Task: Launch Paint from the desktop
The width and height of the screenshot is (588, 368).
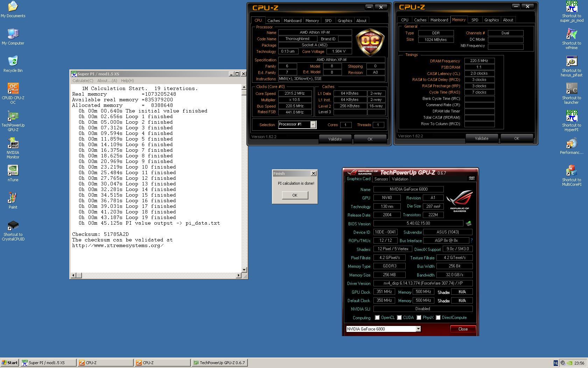Action: coord(13,200)
